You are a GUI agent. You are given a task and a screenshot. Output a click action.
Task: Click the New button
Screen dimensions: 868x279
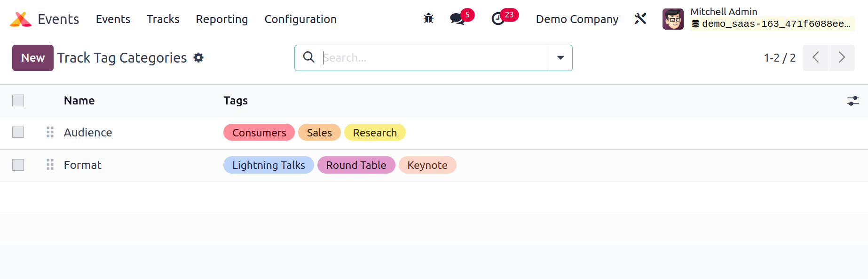[33, 58]
